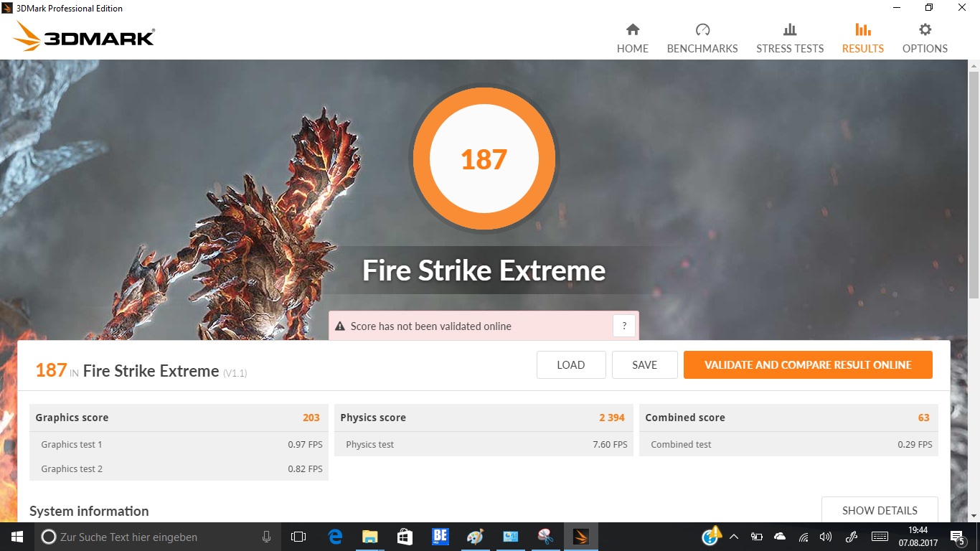
Task: Open the Task View button
Action: click(x=298, y=537)
